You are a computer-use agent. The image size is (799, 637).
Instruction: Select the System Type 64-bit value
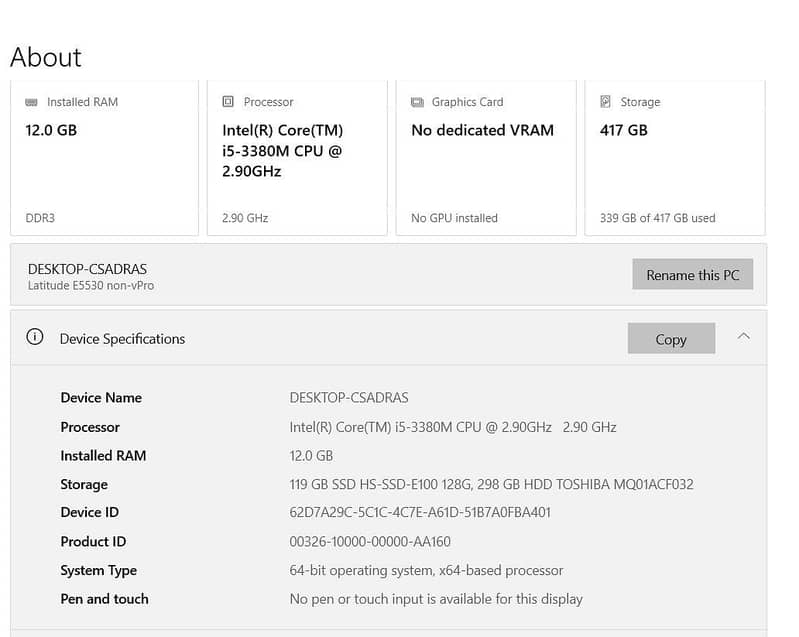point(427,570)
